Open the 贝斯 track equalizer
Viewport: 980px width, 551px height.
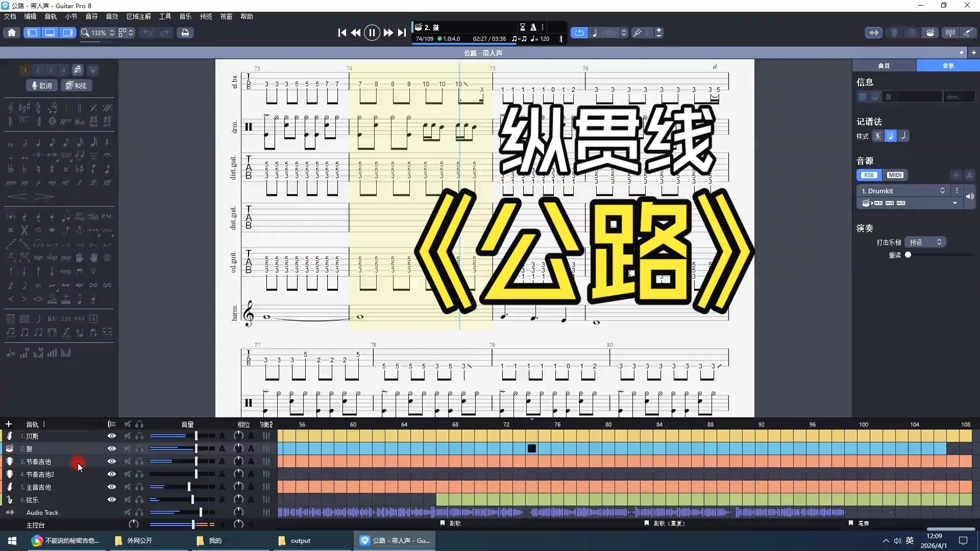point(266,436)
